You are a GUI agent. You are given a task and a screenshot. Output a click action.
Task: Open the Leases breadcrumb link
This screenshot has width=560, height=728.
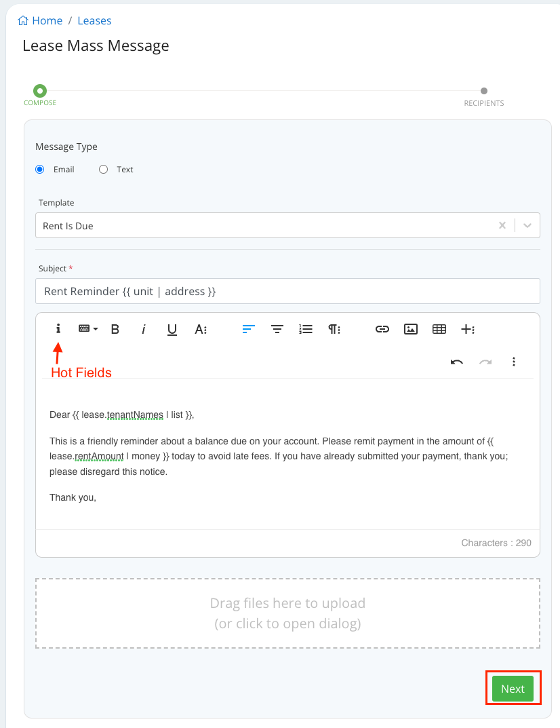94,20
